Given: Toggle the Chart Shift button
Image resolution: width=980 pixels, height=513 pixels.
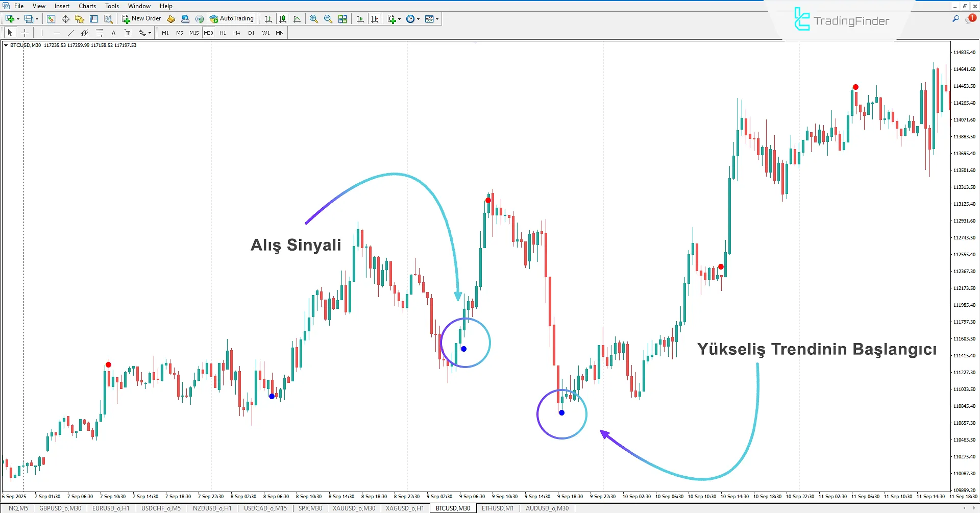Looking at the screenshot, I should [x=375, y=19].
